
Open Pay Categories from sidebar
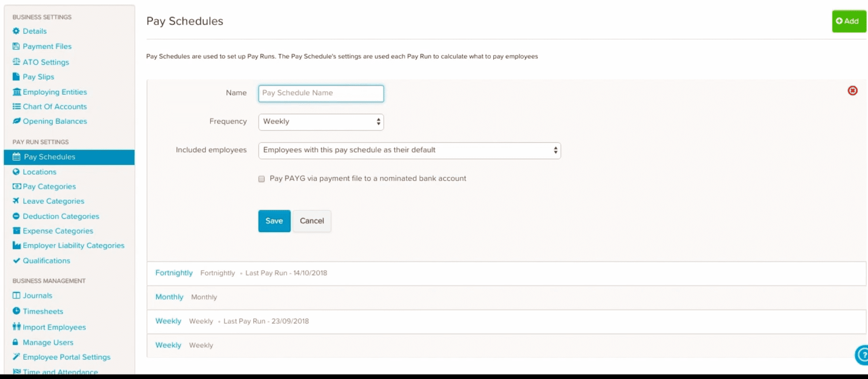[49, 186]
